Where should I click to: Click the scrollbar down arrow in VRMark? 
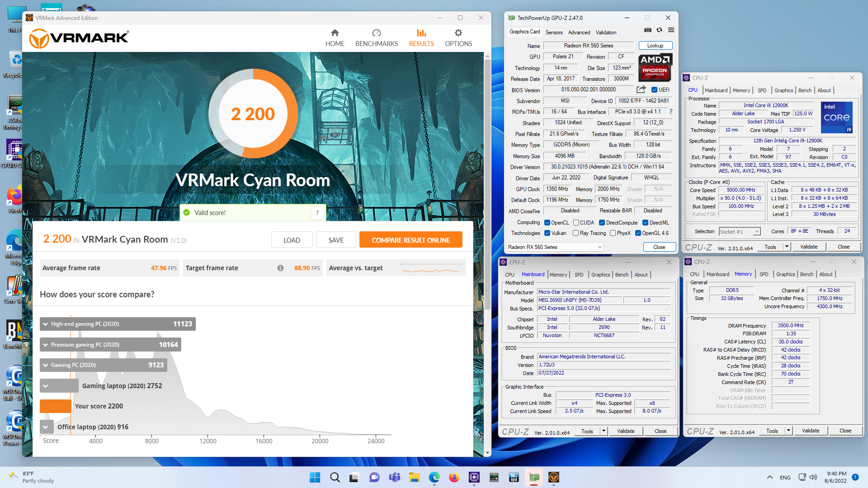pyautogui.click(x=487, y=453)
